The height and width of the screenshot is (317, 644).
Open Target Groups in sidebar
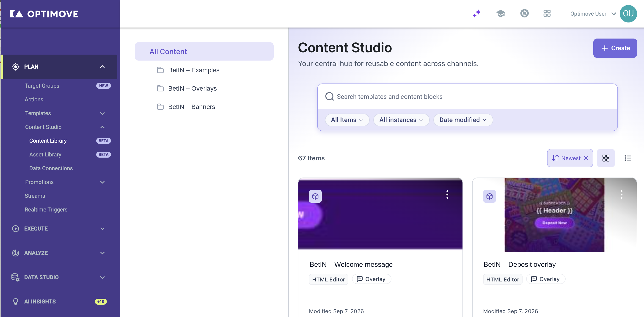(42, 86)
